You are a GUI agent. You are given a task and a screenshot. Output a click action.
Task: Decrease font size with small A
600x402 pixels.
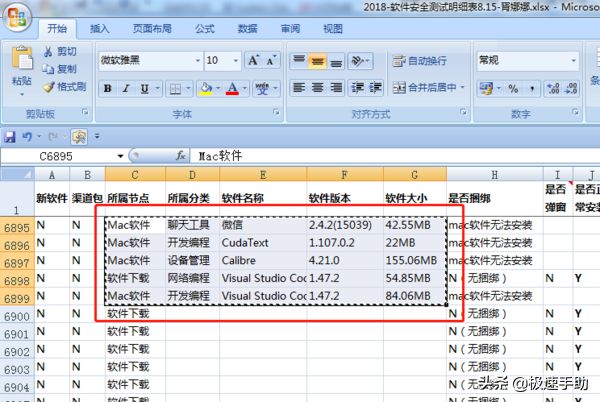(271, 60)
